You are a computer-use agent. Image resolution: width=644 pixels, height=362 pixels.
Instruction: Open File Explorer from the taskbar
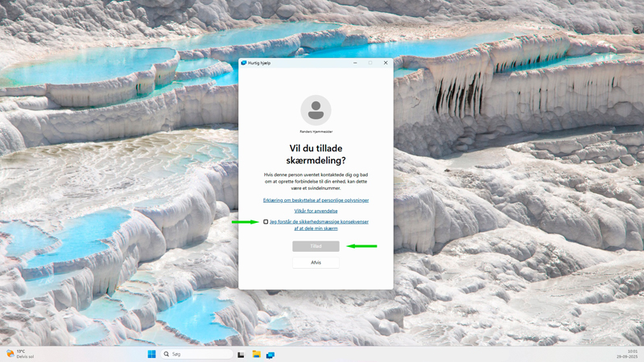[x=256, y=354]
